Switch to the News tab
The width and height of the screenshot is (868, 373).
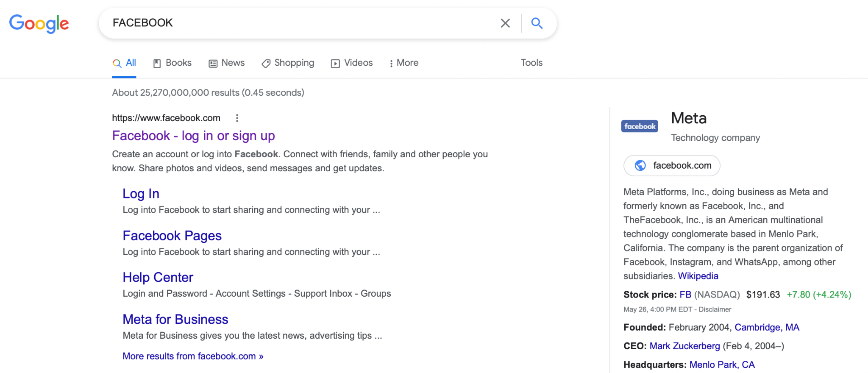pos(227,63)
